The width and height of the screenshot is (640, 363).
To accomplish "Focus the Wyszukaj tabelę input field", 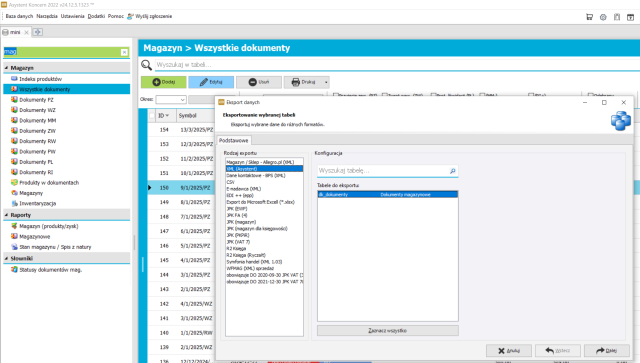I will click(383, 171).
